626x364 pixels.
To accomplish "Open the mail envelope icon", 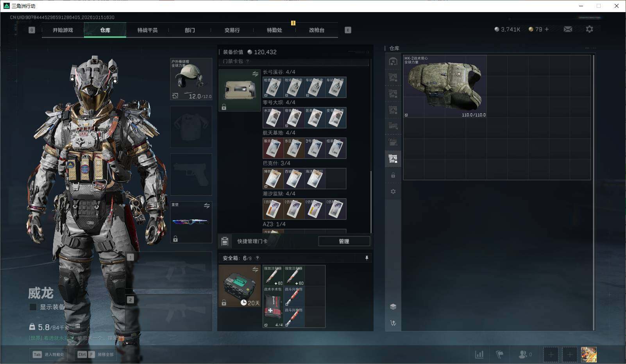I will (568, 29).
